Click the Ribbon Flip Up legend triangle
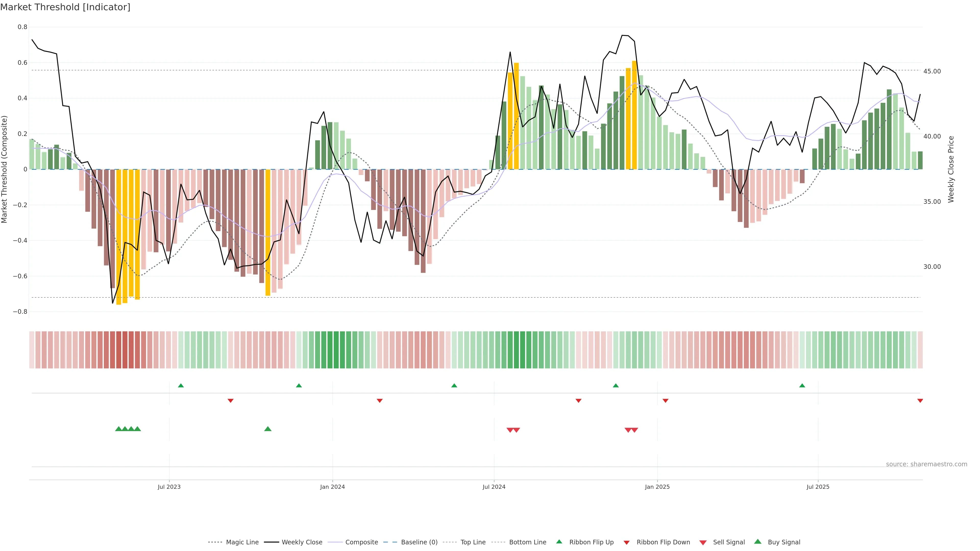Image resolution: width=980 pixels, height=551 pixels. tap(559, 542)
